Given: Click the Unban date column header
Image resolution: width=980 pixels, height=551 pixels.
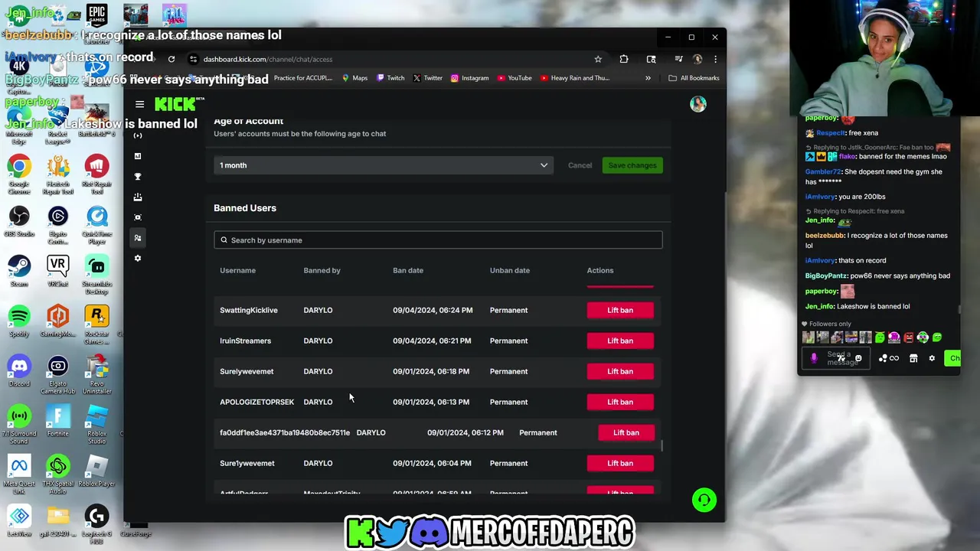Looking at the screenshot, I should pyautogui.click(x=510, y=270).
